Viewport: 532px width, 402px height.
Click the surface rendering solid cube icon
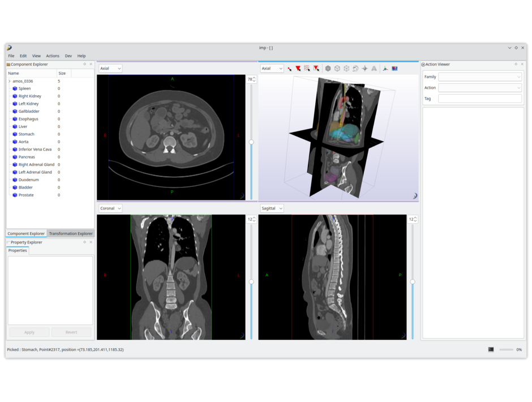(x=328, y=69)
